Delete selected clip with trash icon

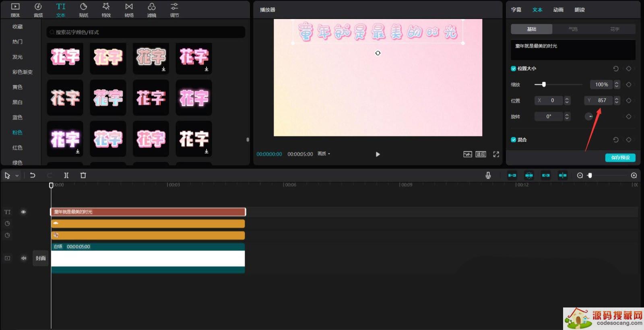coord(83,175)
